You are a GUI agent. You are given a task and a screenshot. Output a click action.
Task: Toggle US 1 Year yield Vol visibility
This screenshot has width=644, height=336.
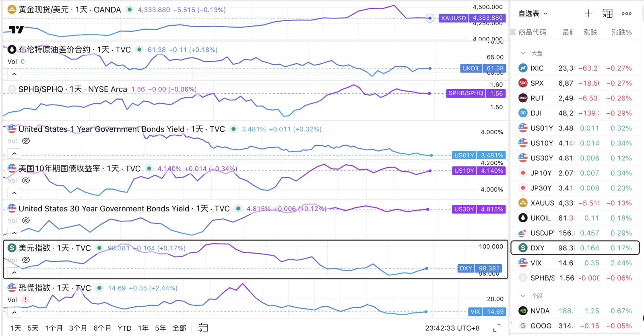[26, 141]
